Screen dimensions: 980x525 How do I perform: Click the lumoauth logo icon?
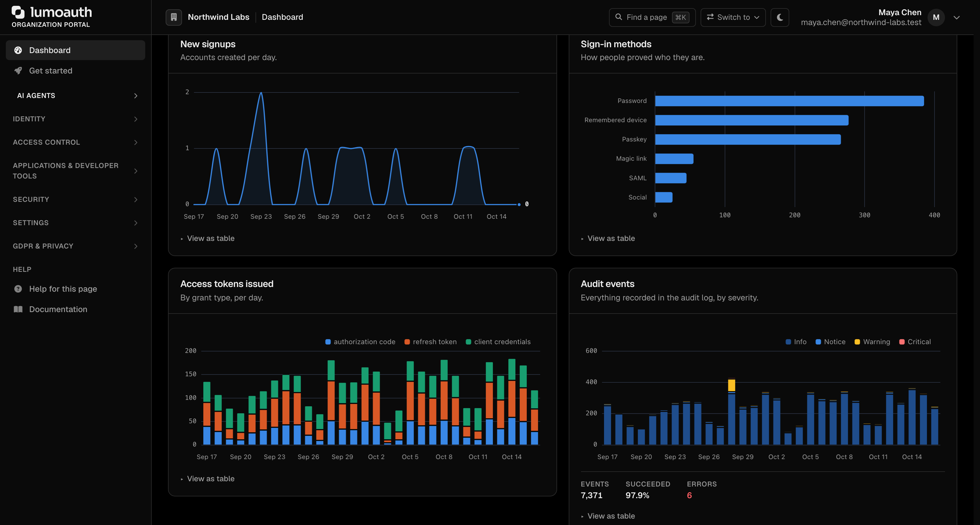pos(18,12)
